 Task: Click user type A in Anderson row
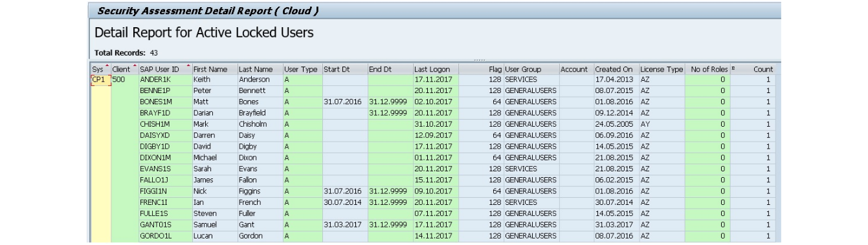302,79
